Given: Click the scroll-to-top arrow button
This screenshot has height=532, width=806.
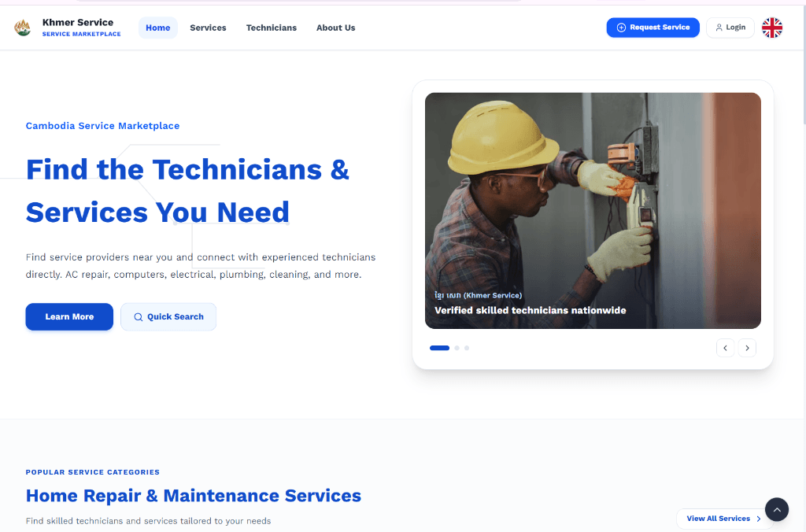Looking at the screenshot, I should (776, 509).
